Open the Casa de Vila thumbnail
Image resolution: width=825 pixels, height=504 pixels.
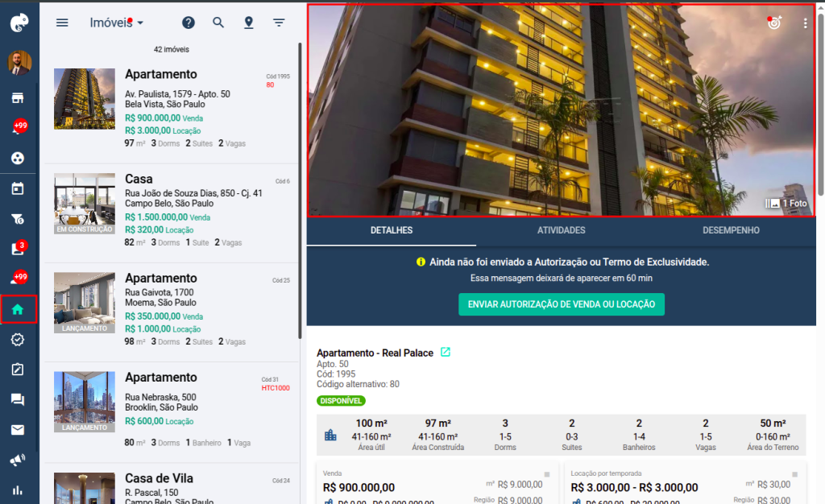[x=84, y=488]
